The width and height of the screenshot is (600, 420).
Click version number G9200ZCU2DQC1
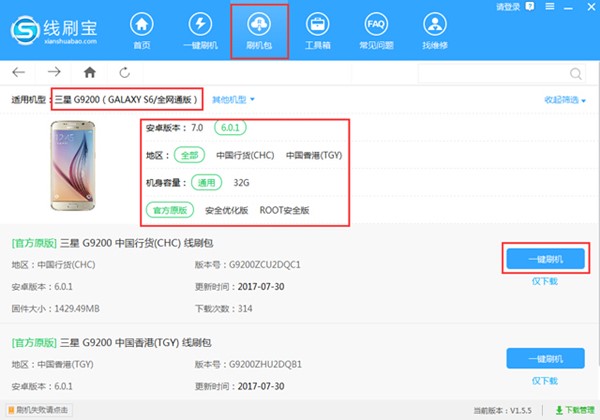click(264, 265)
